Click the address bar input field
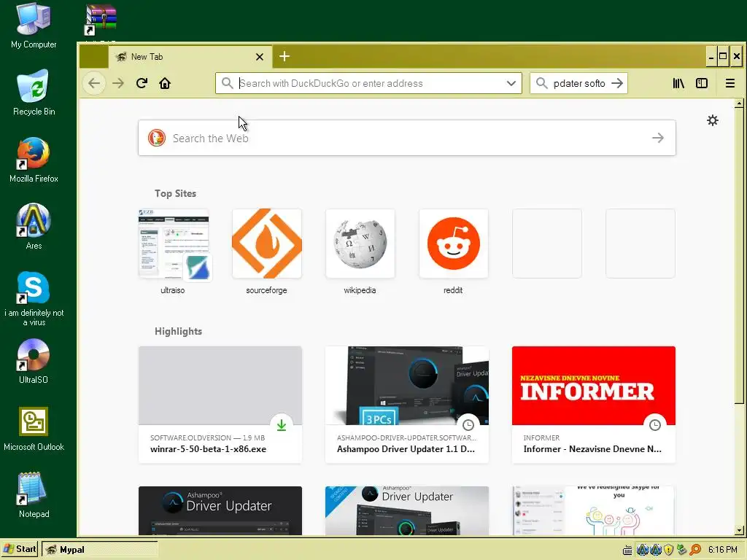 point(369,83)
